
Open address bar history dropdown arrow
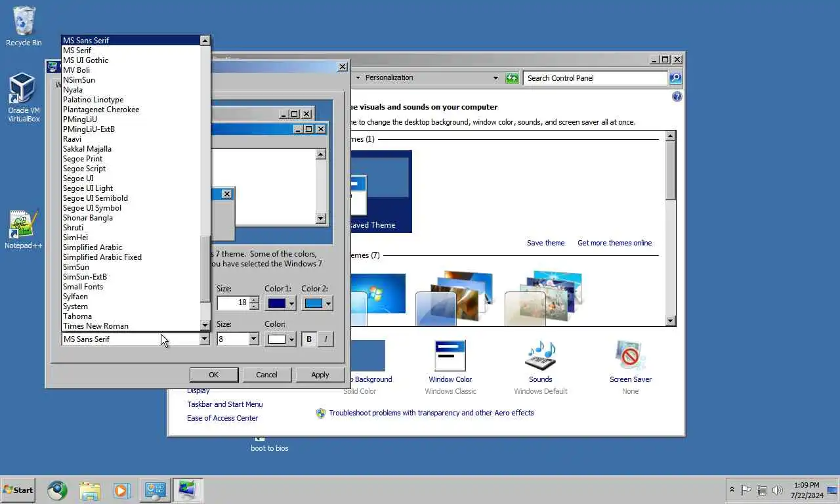495,78
